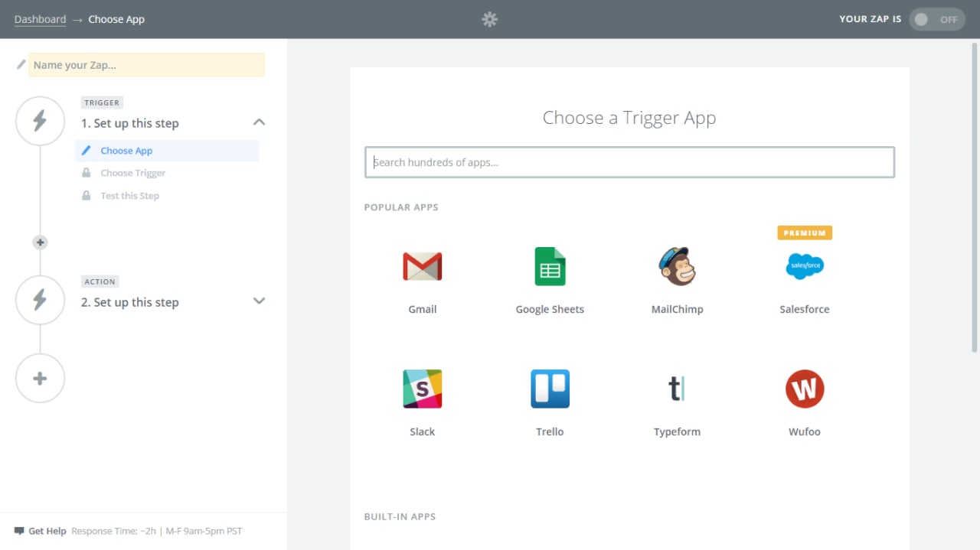Click the Typeform label text
This screenshot has width=980, height=550.
[x=677, y=431]
